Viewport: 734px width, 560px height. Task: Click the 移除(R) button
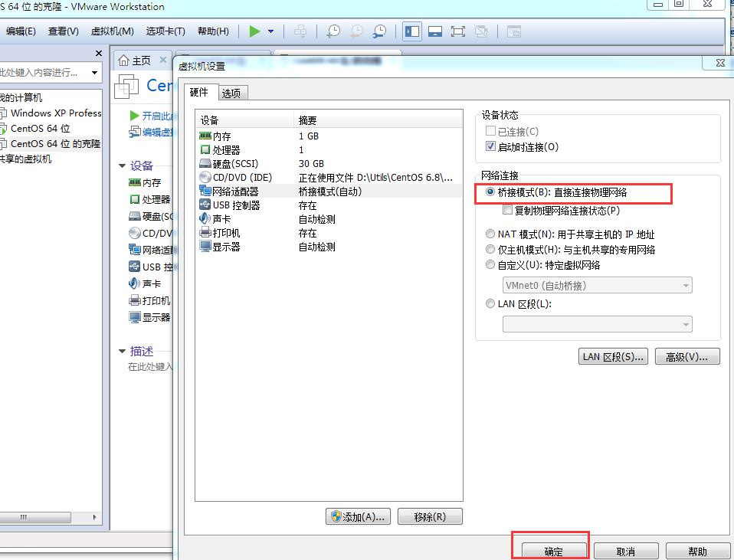pos(430,516)
